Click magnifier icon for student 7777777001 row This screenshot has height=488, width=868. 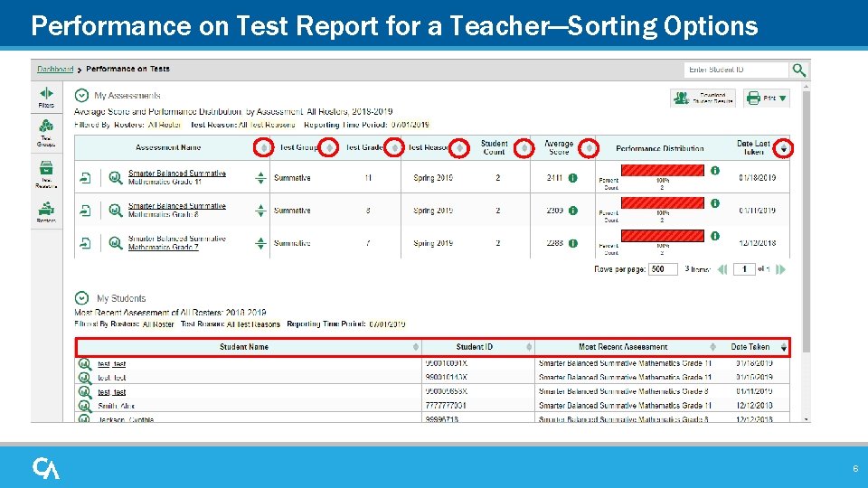click(x=85, y=406)
